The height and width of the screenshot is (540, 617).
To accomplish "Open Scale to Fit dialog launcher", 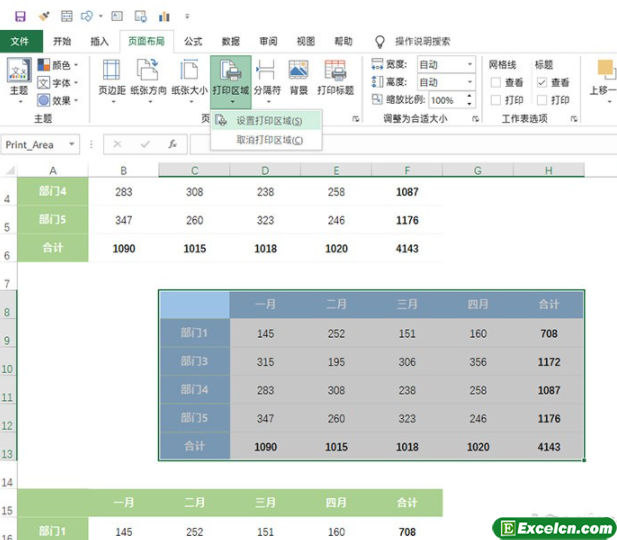I will pyautogui.click(x=475, y=119).
